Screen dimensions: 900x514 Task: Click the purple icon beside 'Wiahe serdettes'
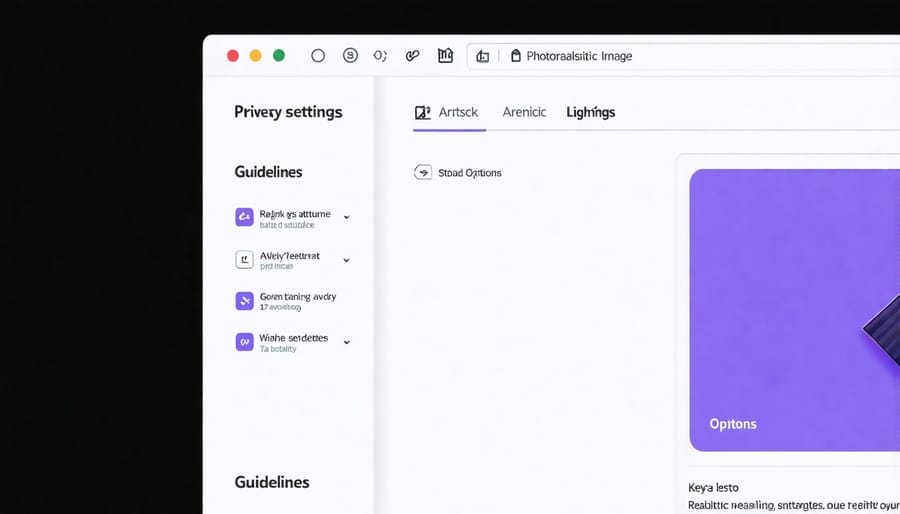[245, 342]
